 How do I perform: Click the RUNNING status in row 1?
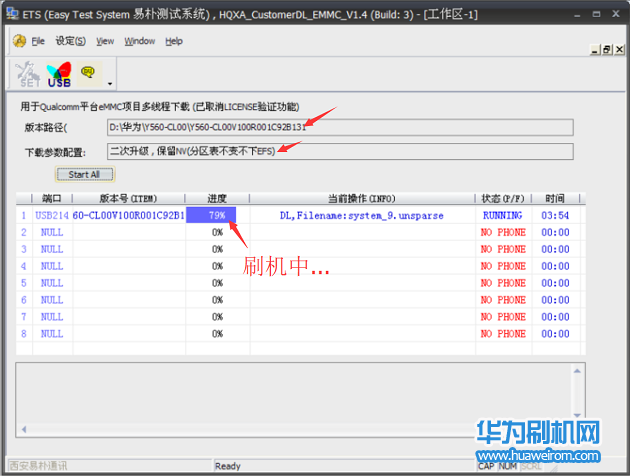[x=503, y=216]
